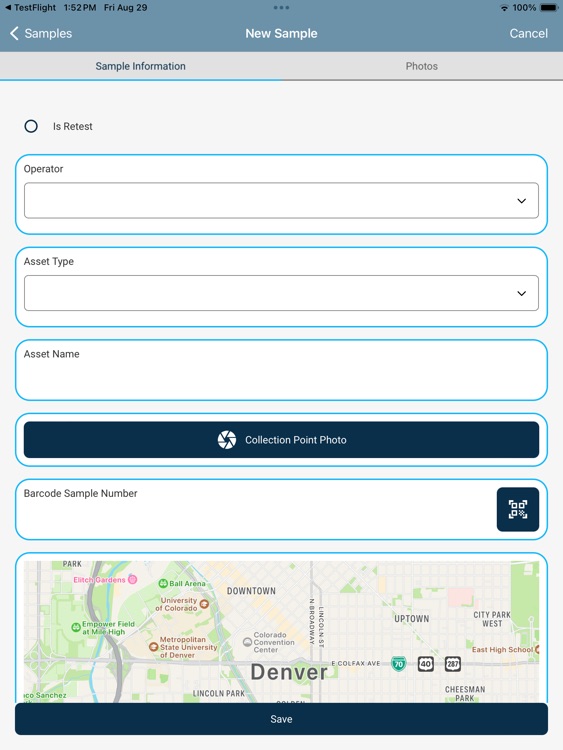
Task: Tap the Metropolitan State University marker
Action: tap(154, 647)
